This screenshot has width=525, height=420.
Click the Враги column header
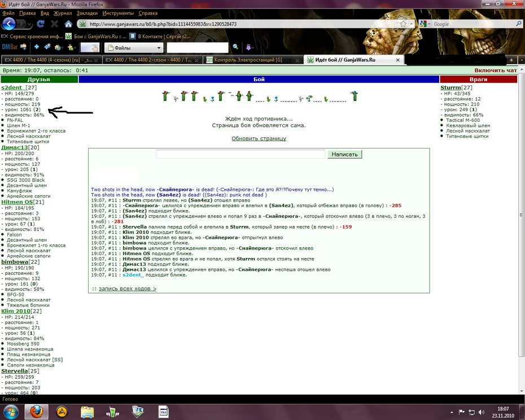pos(479,80)
